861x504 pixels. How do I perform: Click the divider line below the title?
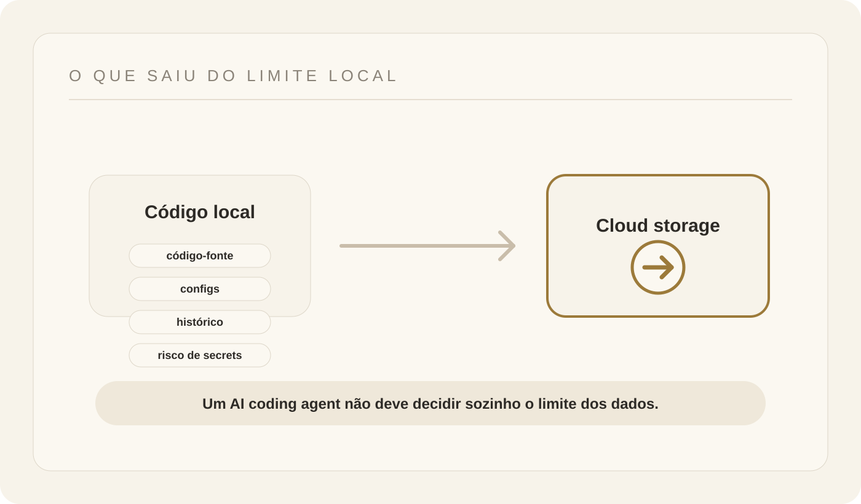(430, 100)
